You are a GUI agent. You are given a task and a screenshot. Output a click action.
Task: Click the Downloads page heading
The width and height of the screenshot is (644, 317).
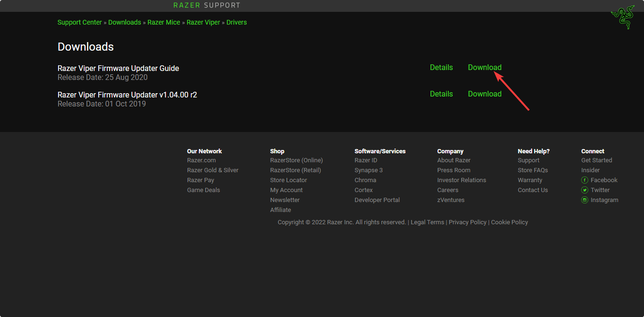tap(86, 47)
